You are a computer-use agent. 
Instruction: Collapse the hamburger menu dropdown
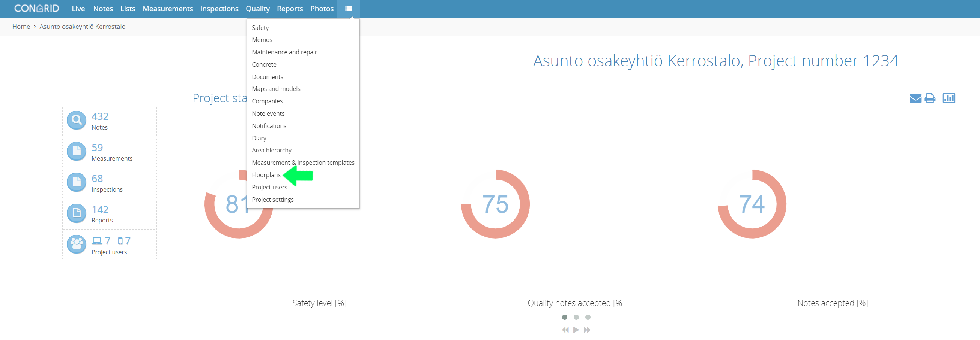pos(349,9)
